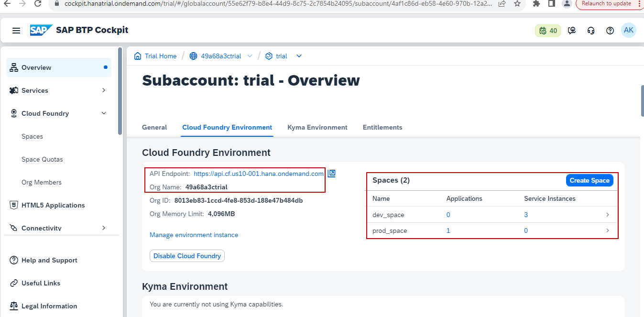Image resolution: width=644 pixels, height=317 pixels.
Task: Open the prod_space applications count 1
Action: (448, 230)
